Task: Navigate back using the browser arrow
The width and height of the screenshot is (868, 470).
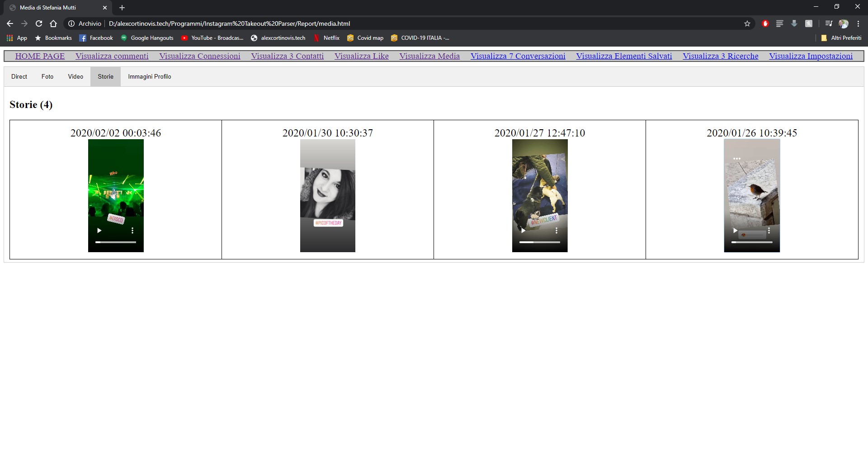Action: (9, 23)
